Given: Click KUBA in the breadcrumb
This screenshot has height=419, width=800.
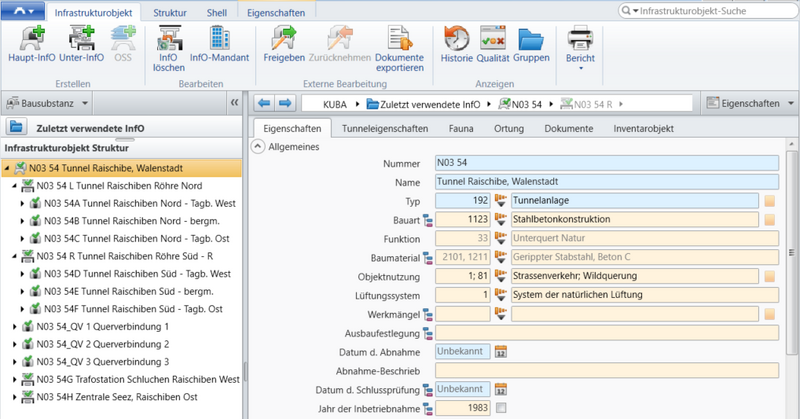Looking at the screenshot, I should (x=335, y=104).
